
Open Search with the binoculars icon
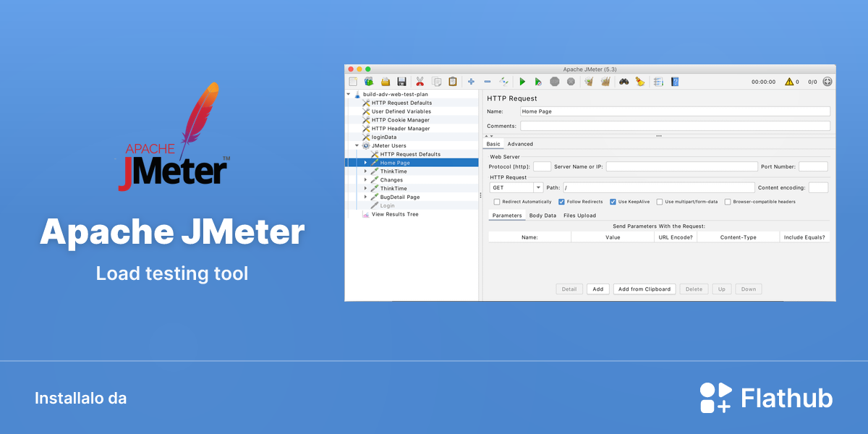click(x=624, y=82)
